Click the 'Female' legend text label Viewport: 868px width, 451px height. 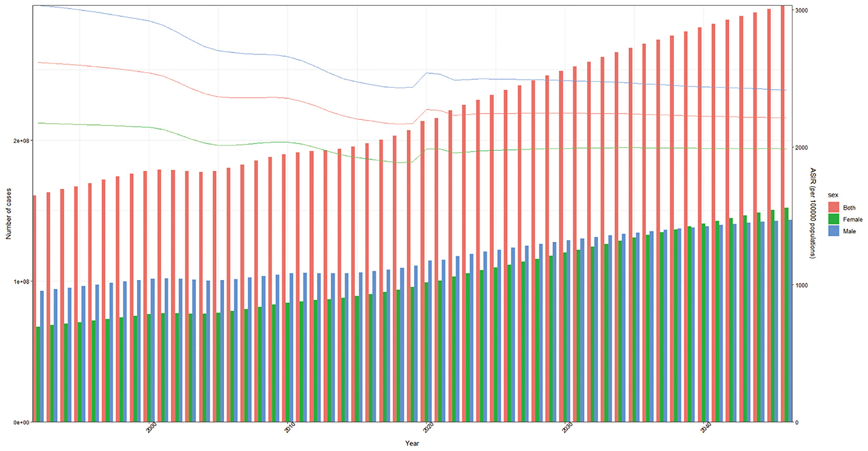[x=853, y=220]
